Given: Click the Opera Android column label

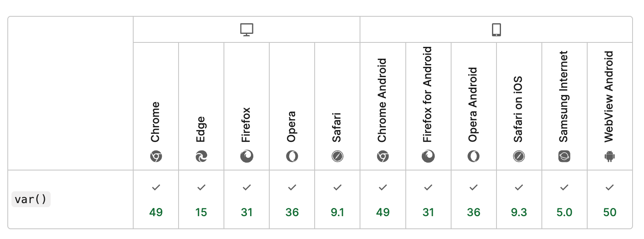Looking at the screenshot, I should pyautogui.click(x=473, y=105).
